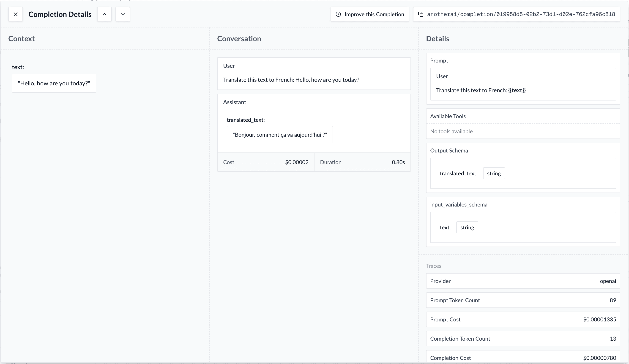
Task: Click the Available Tools section header
Action: 448,116
